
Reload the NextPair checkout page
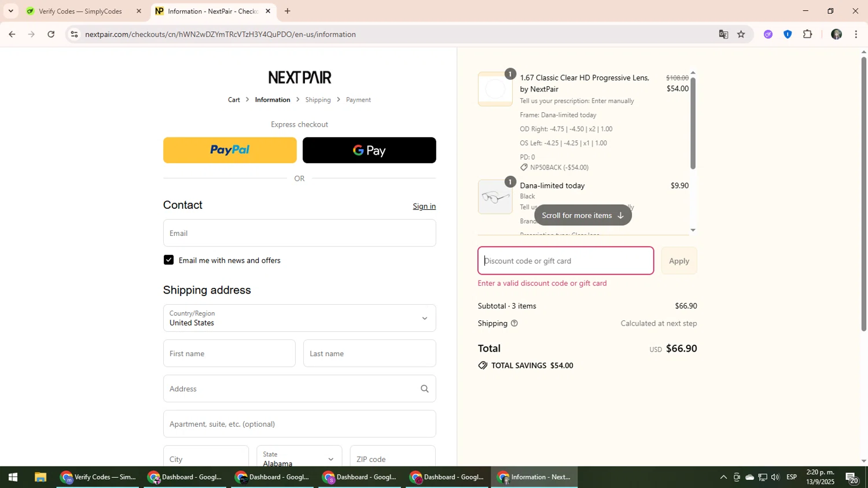[x=51, y=34]
